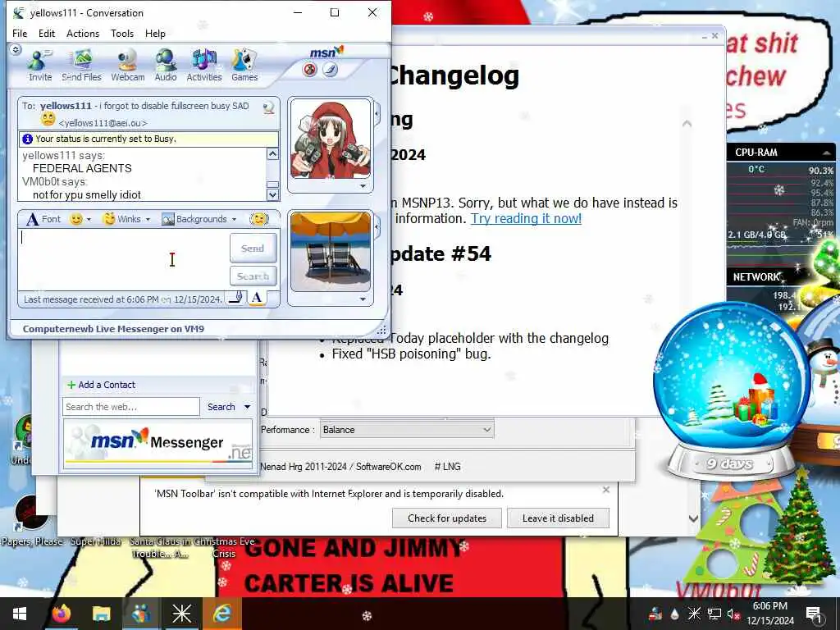
Task: Open my display picture options arrow
Action: (x=363, y=299)
